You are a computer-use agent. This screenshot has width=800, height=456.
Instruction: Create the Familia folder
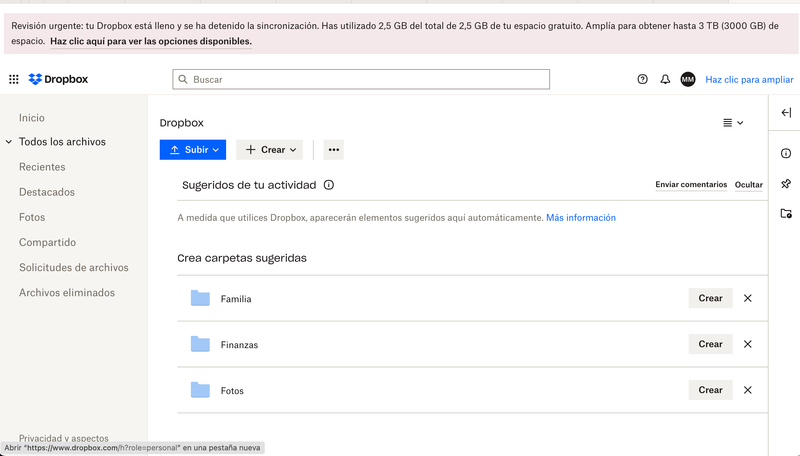pos(710,298)
